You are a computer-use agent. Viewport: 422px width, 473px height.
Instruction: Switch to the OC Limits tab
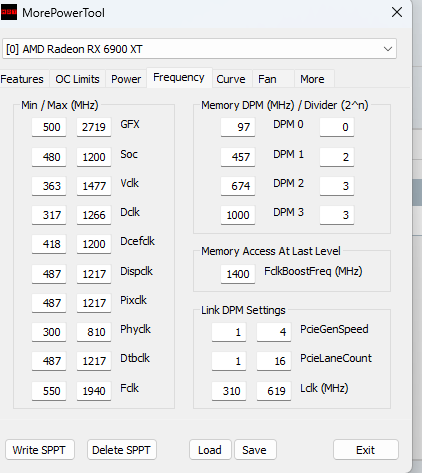(x=77, y=79)
